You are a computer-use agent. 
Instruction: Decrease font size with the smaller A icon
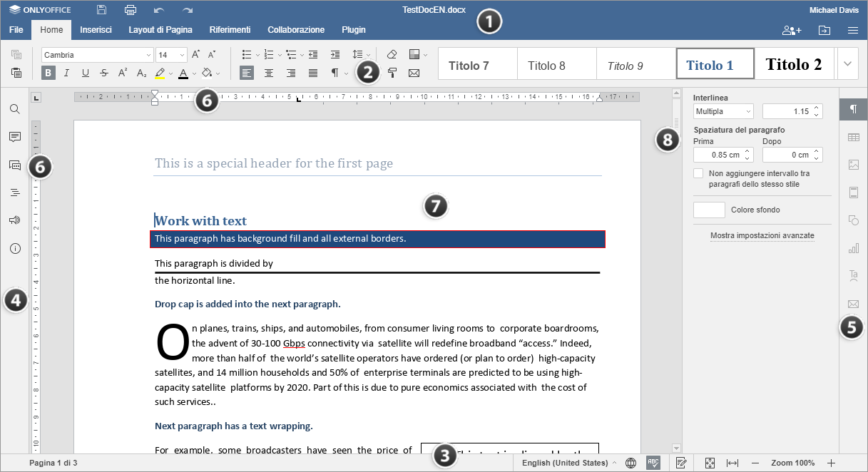click(x=213, y=55)
